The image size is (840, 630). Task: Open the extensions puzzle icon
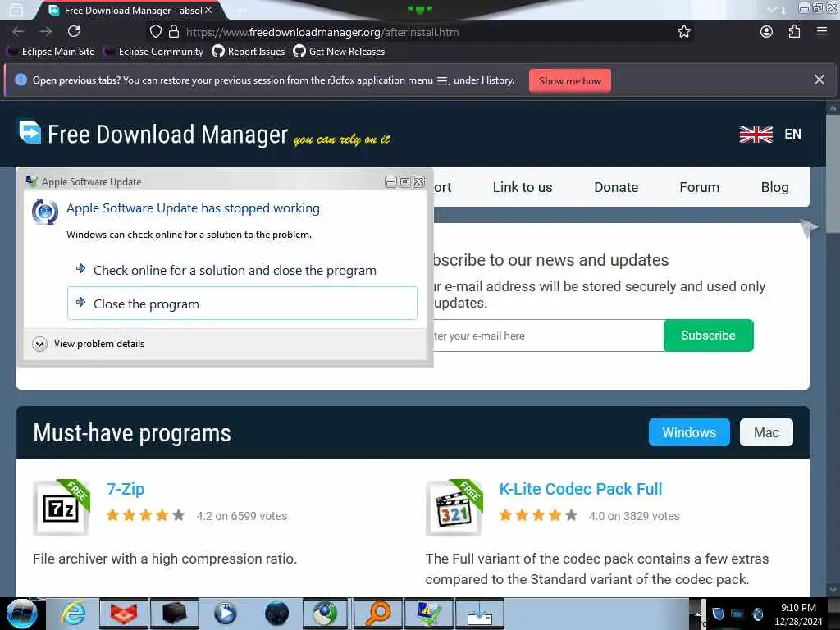tap(794, 32)
